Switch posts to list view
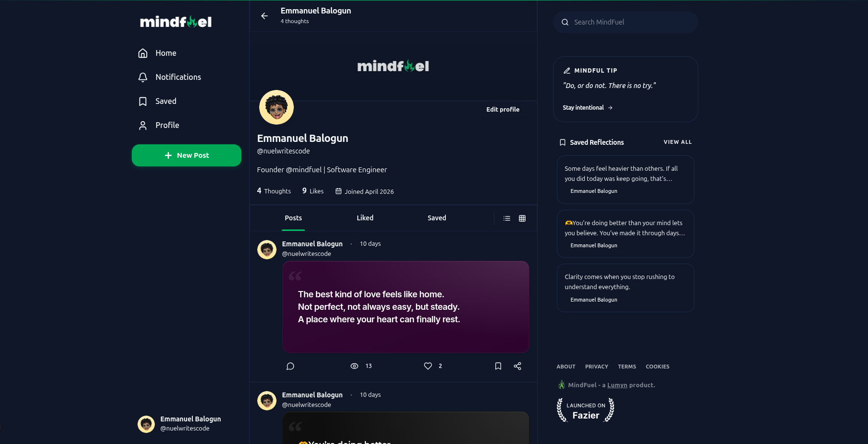The height and width of the screenshot is (444, 868). click(506, 218)
